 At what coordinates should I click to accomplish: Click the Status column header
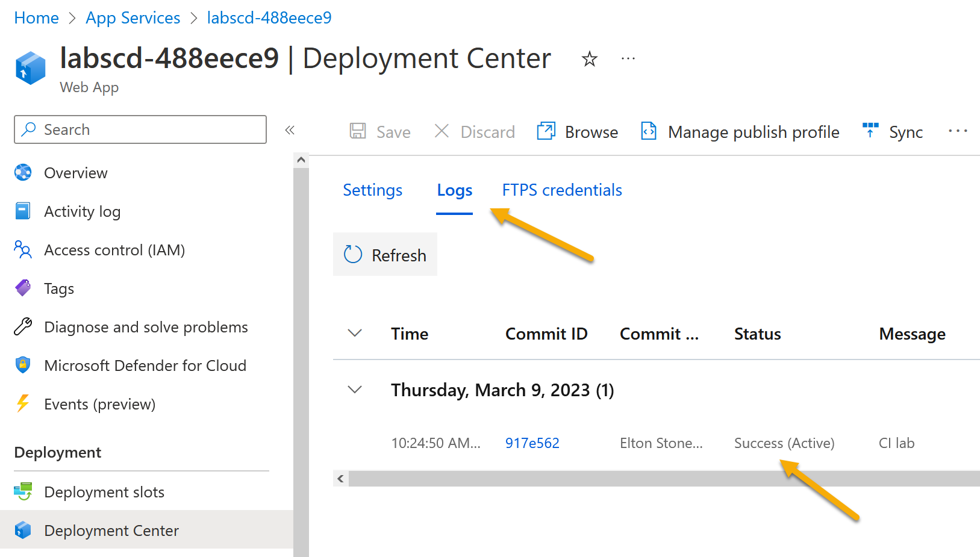(x=758, y=334)
